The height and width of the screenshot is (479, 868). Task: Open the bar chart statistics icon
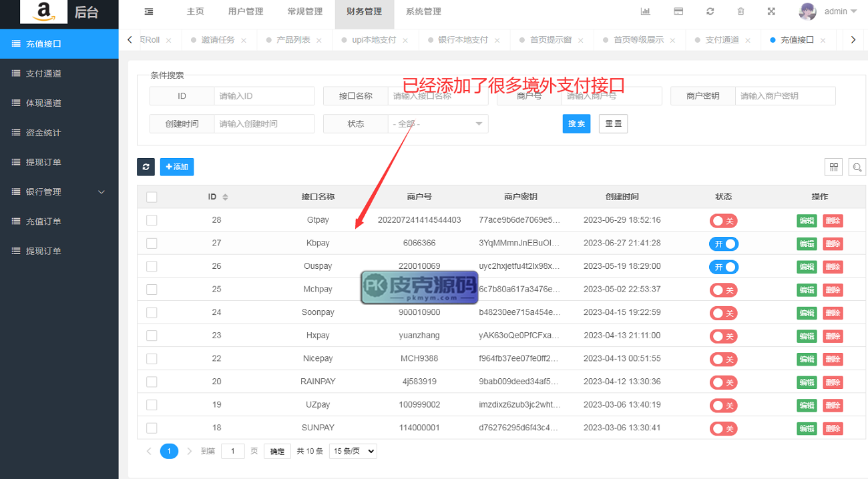click(646, 11)
